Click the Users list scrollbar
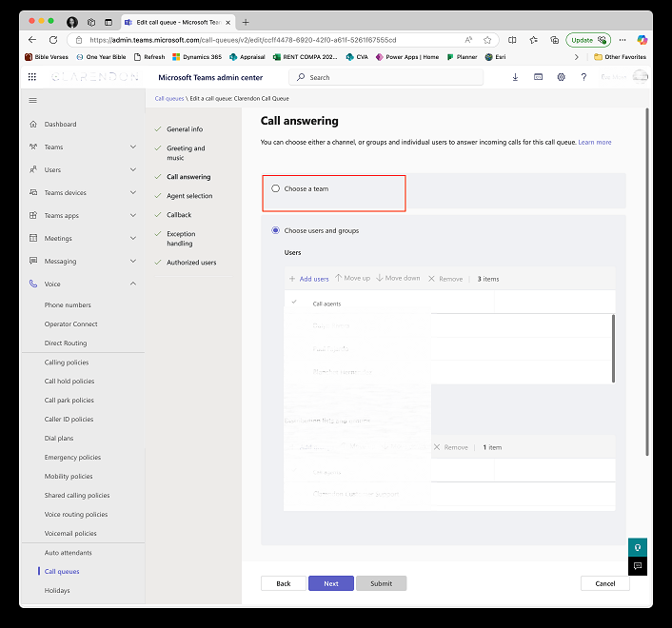The image size is (672, 628). pyautogui.click(x=613, y=348)
